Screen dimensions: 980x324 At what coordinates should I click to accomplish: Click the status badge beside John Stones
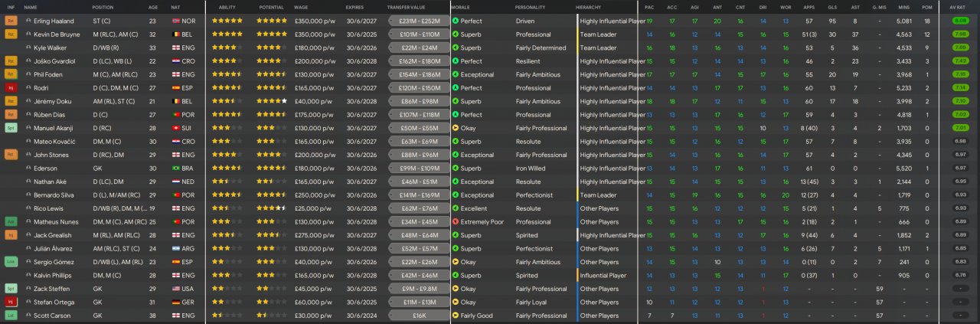tap(11, 155)
